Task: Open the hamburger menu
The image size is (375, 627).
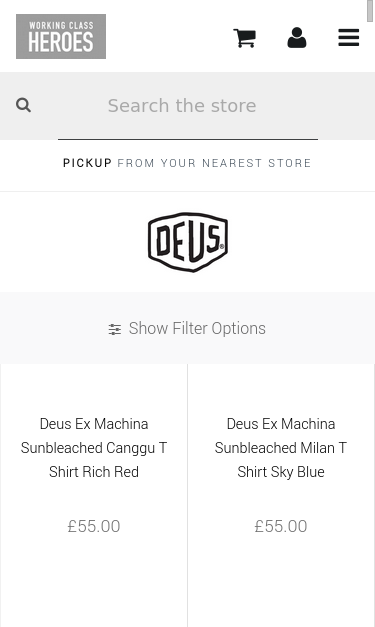Action: [349, 38]
